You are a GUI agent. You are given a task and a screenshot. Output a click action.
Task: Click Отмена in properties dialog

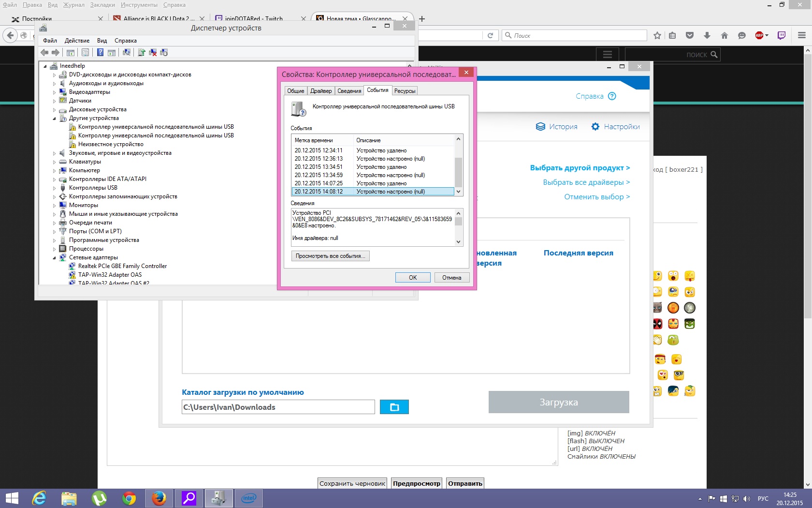tap(451, 277)
